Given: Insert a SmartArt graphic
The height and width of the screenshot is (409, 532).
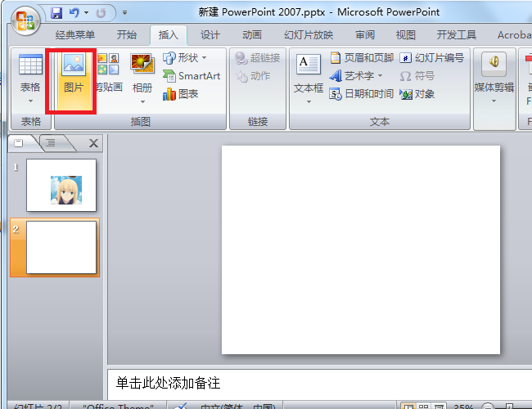Looking at the screenshot, I should pos(192,76).
